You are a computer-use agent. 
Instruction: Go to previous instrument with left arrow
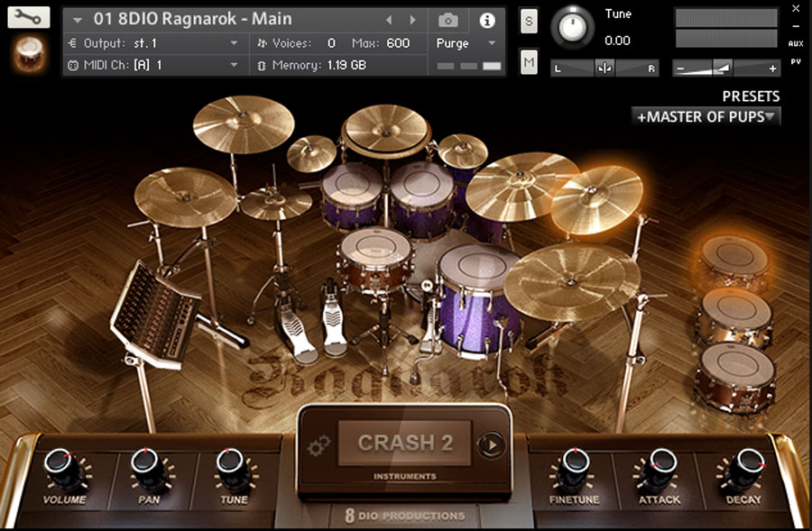click(389, 20)
